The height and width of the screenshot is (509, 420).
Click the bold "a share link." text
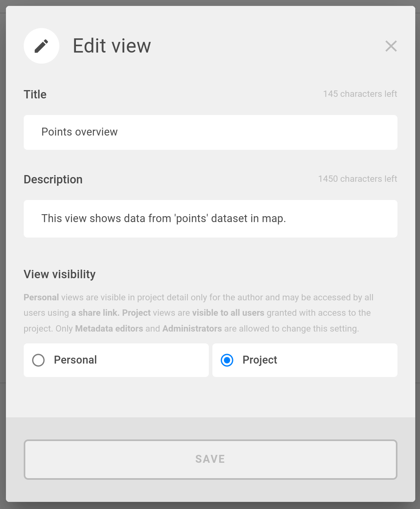pyautogui.click(x=95, y=313)
